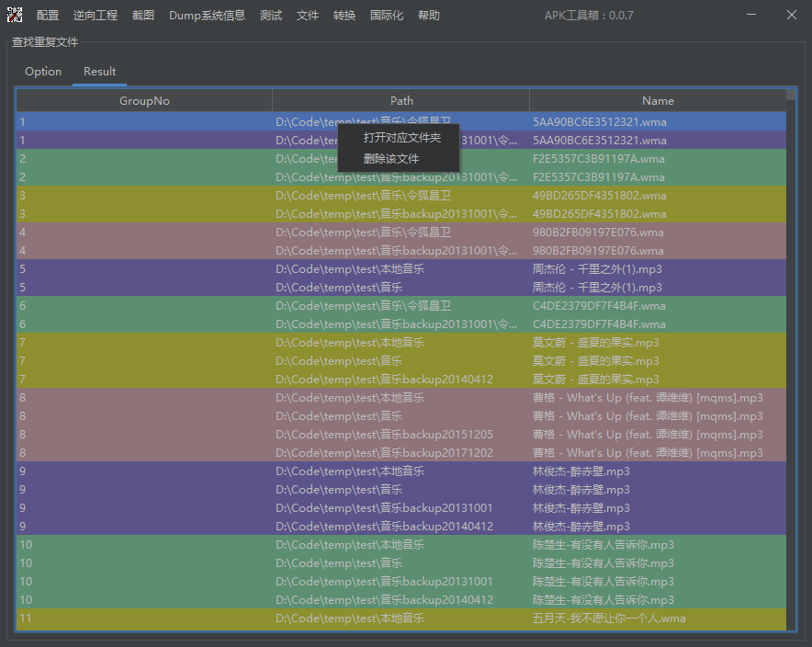Image resolution: width=812 pixels, height=647 pixels.
Task: Open the 转换 menu
Action: pyautogui.click(x=344, y=15)
